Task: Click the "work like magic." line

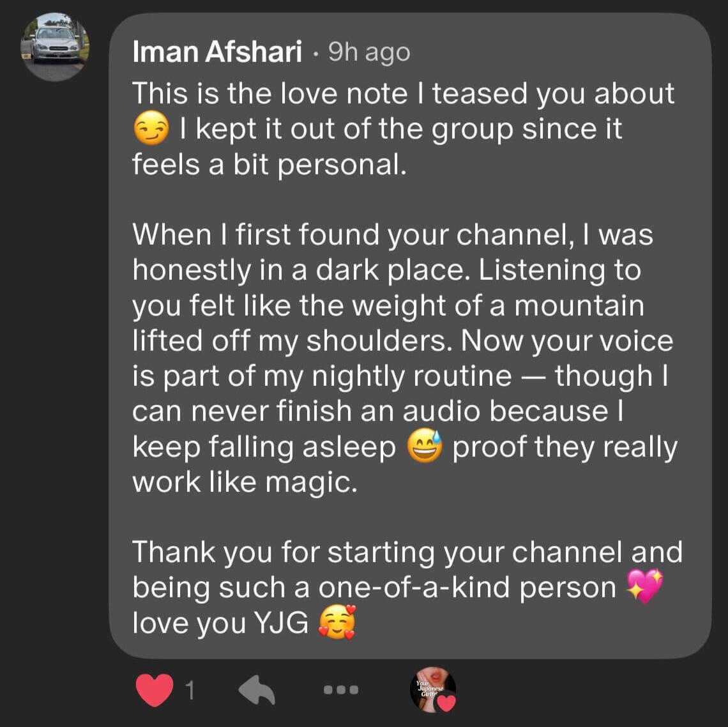Action: (x=245, y=483)
